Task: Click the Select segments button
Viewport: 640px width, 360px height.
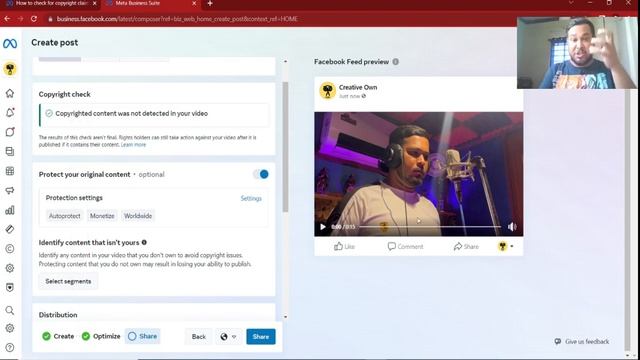Action: 68,282
